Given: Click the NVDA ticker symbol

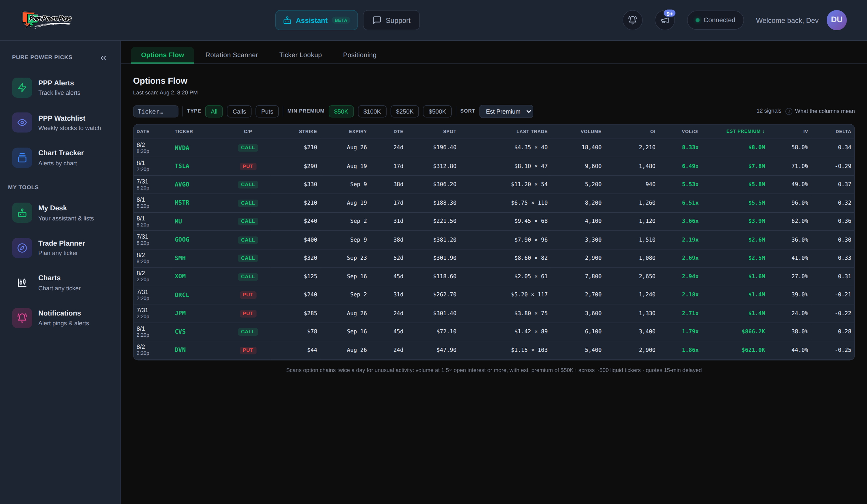Looking at the screenshot, I should [182, 148].
